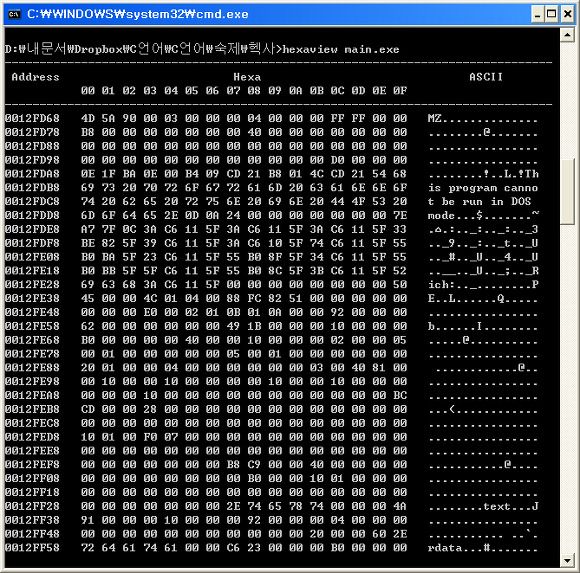Click ASCII text 'text...J'
This screenshot has height=573, width=580.
pyautogui.click(x=511, y=506)
